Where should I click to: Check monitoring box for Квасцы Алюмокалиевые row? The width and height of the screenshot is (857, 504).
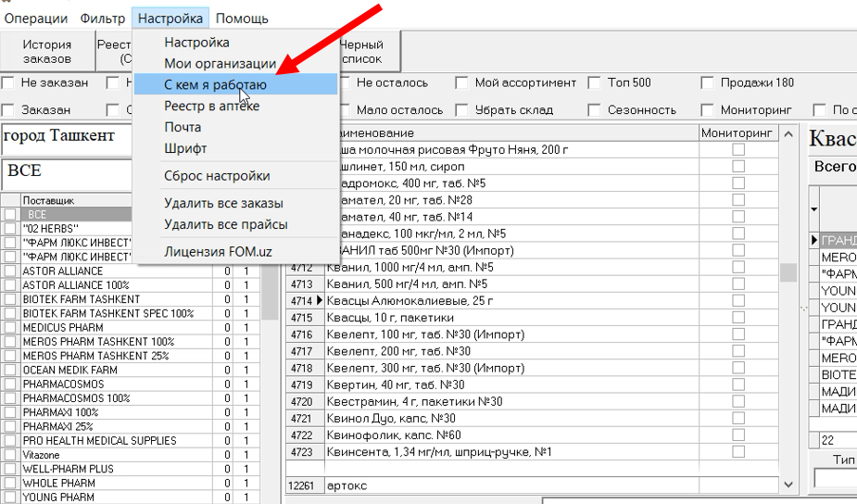pos(738,301)
